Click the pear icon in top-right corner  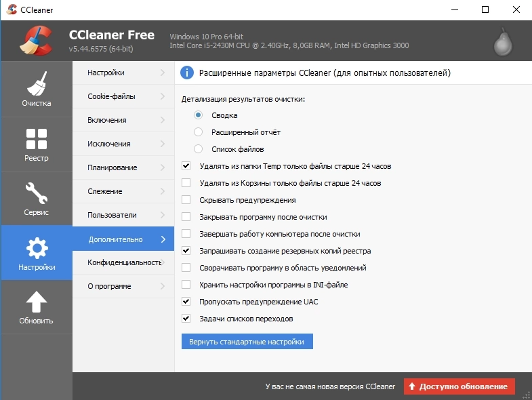click(x=502, y=42)
